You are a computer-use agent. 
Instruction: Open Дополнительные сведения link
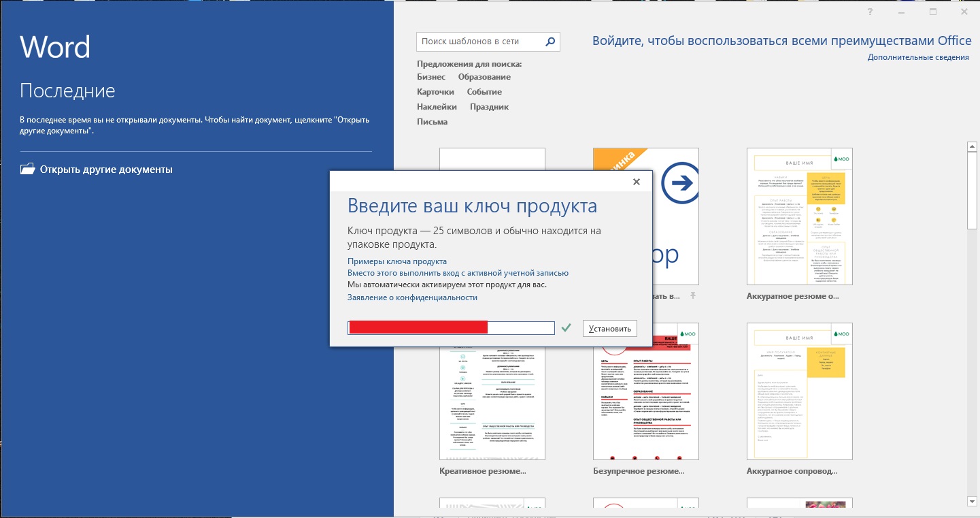[918, 58]
